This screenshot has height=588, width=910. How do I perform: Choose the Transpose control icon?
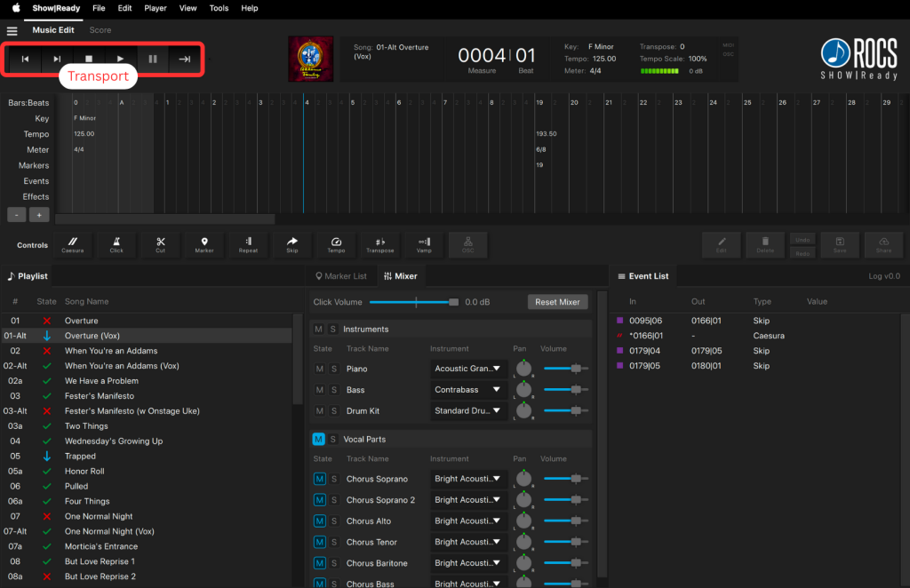pos(380,244)
